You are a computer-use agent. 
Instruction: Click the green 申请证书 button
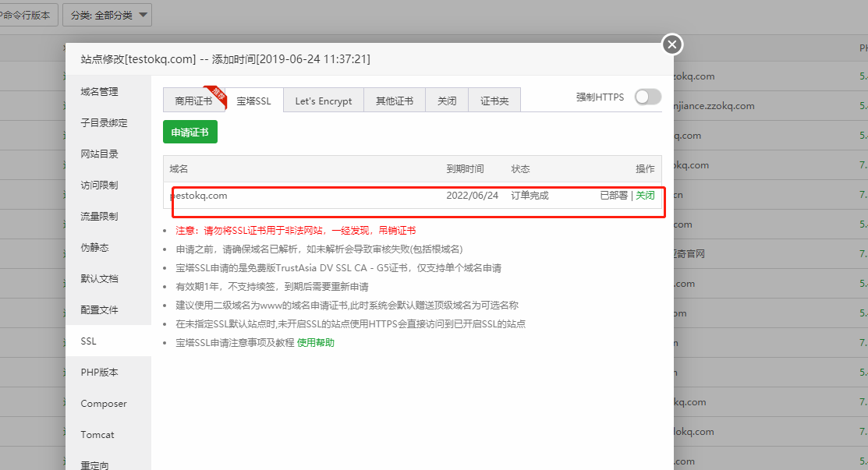click(x=190, y=133)
